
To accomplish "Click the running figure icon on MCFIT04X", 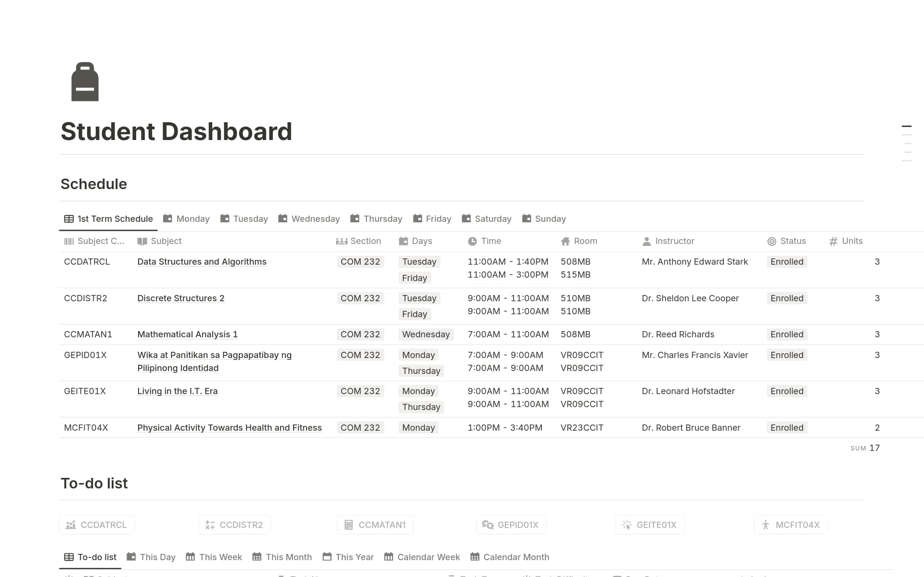I will click(765, 525).
